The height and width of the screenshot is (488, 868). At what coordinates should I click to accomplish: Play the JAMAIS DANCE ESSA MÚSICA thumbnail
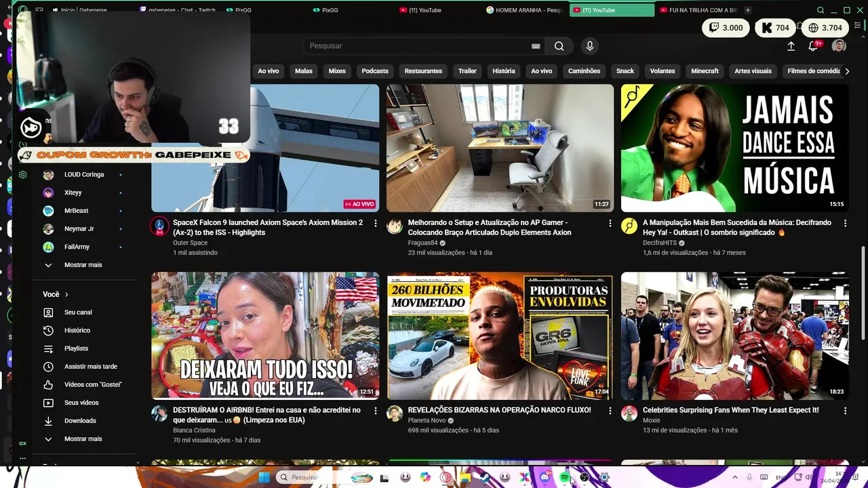[x=735, y=148]
